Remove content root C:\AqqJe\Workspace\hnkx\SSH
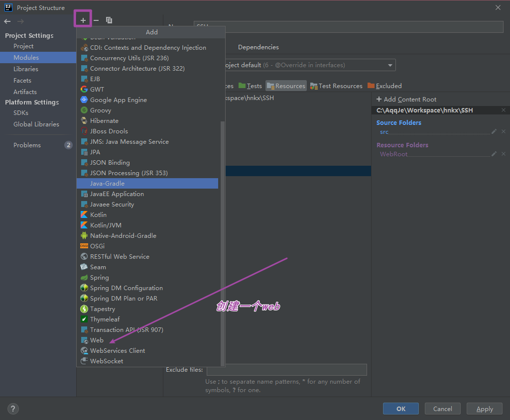Screen dimensions: 510x420 point(503,110)
